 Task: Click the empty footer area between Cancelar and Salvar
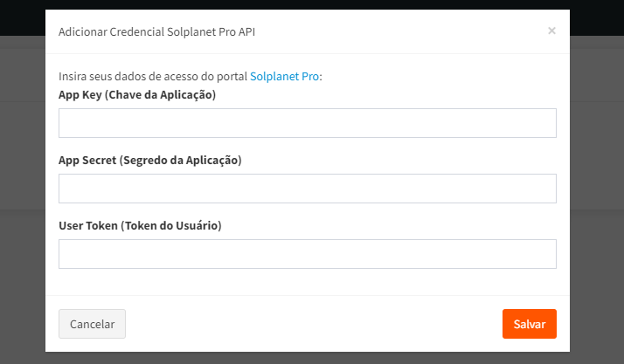point(315,324)
